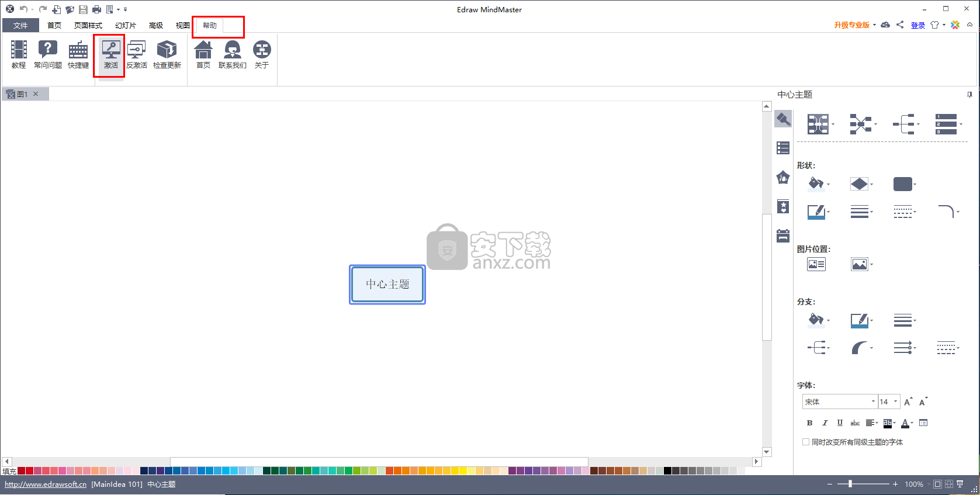Switch to the 页面样式 ribbon tab
This screenshot has height=495, width=980.
point(88,25)
